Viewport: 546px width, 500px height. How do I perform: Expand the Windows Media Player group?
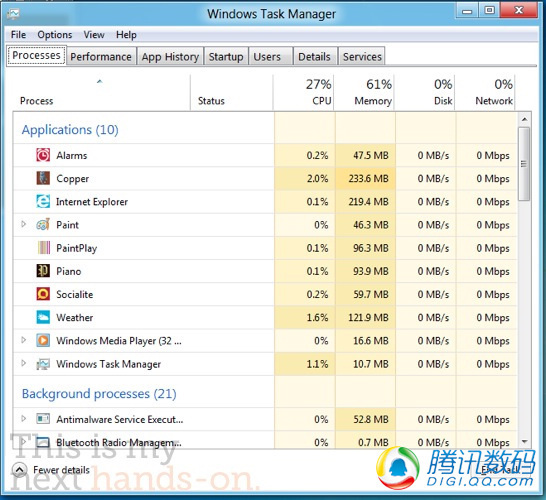24,340
